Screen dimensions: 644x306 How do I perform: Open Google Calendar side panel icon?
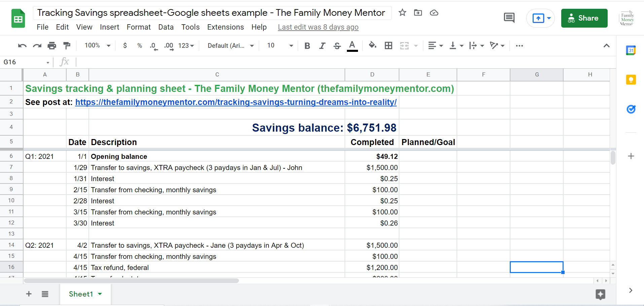(x=631, y=50)
